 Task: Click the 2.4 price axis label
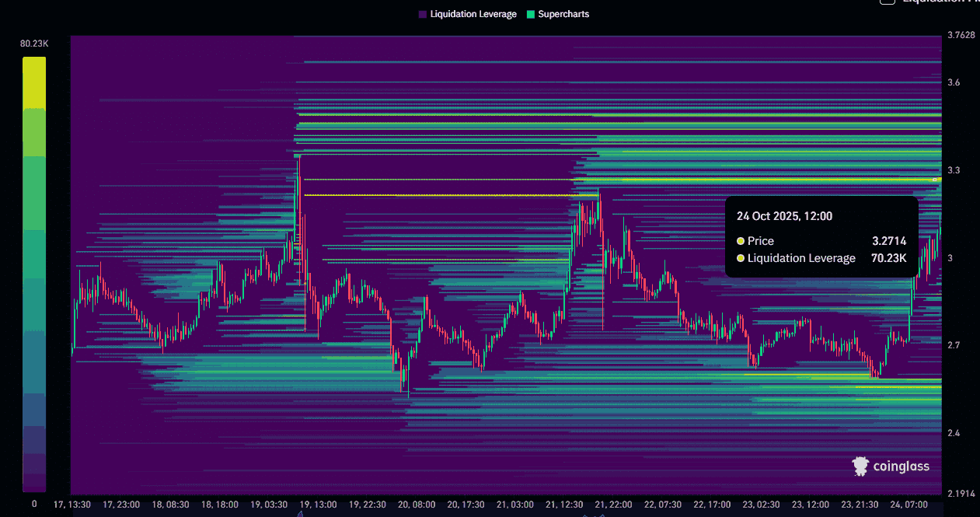coord(954,433)
